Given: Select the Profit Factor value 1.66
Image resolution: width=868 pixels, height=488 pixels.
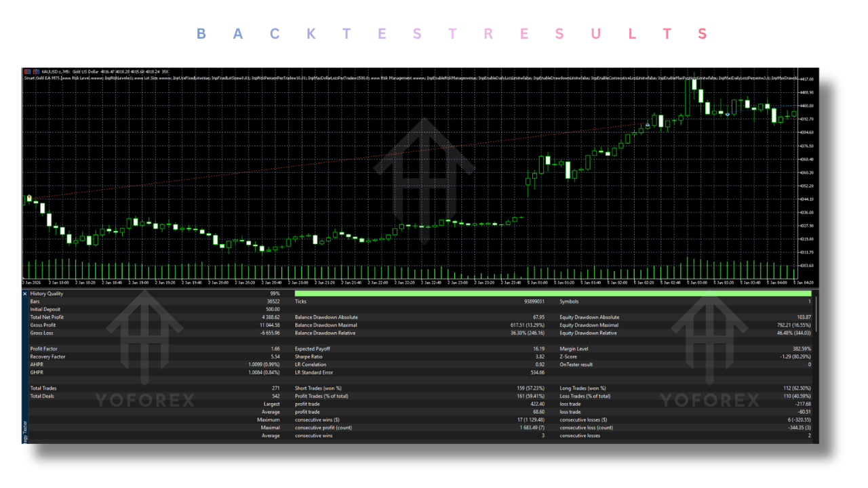Looking at the screenshot, I should pos(275,349).
